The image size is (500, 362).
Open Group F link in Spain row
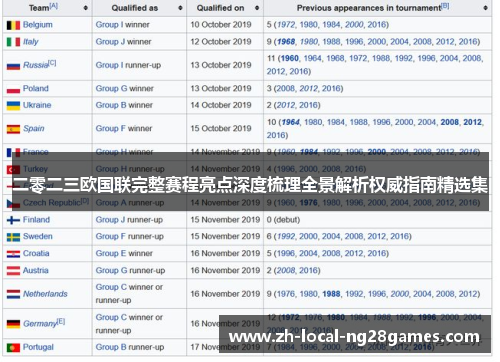[111, 128]
